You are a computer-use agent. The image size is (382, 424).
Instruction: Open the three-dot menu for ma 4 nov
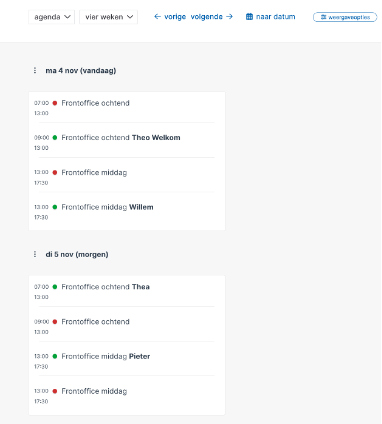pyautogui.click(x=35, y=70)
